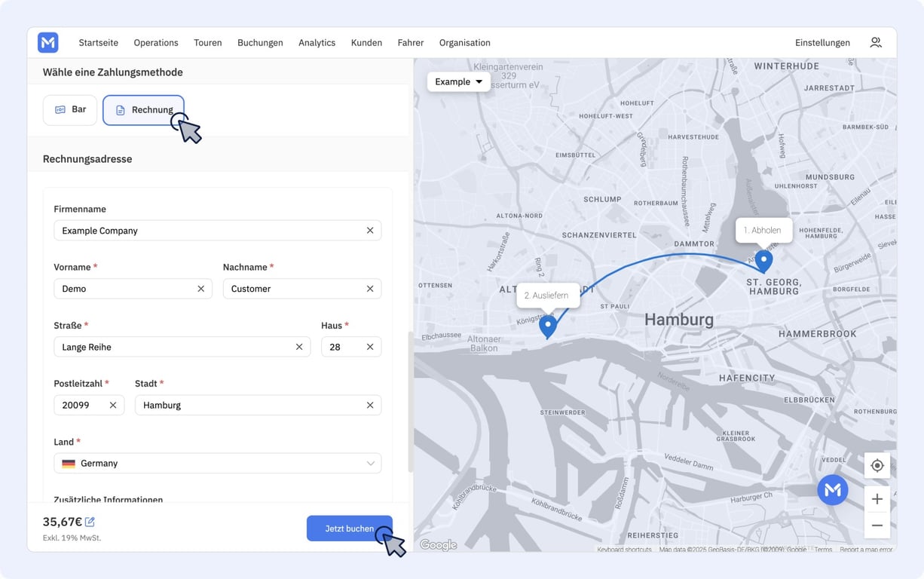Click the form panel vertical scrollbar
This screenshot has height=579, width=924.
tap(411, 402)
